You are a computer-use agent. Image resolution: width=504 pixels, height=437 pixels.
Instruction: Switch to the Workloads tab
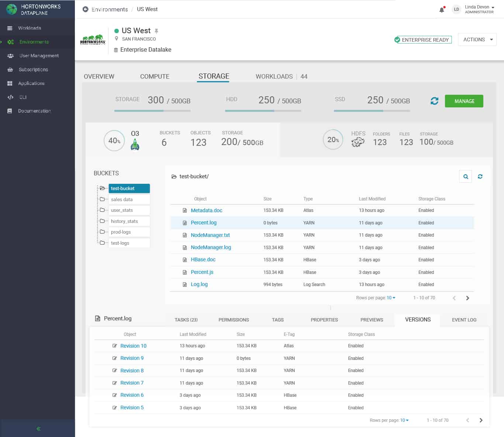(x=282, y=76)
